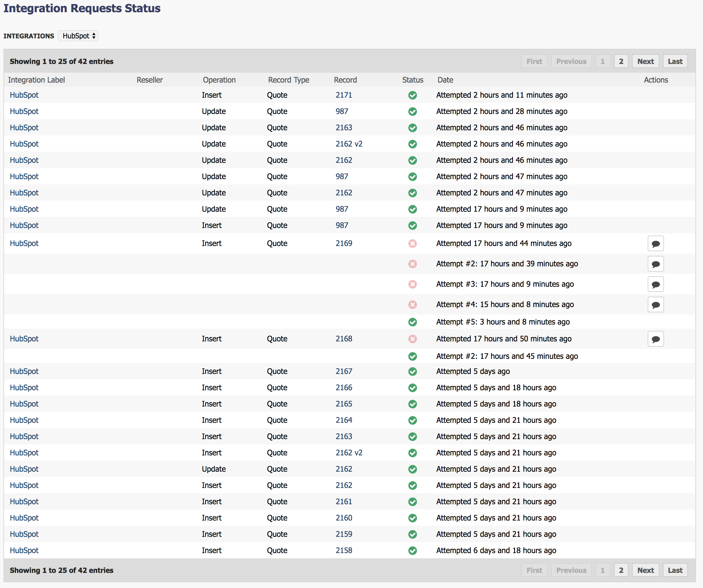Click the Status column header
The image size is (703, 588).
pos(413,80)
